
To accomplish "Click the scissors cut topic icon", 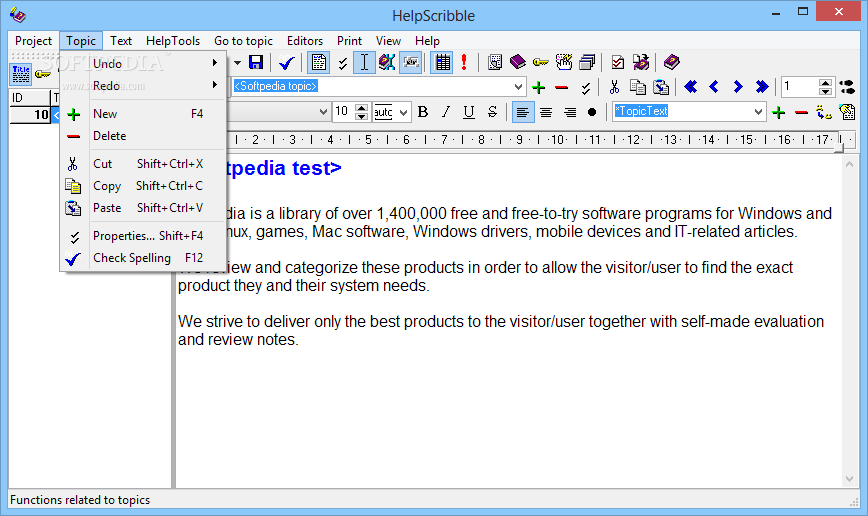I will click(x=614, y=87).
